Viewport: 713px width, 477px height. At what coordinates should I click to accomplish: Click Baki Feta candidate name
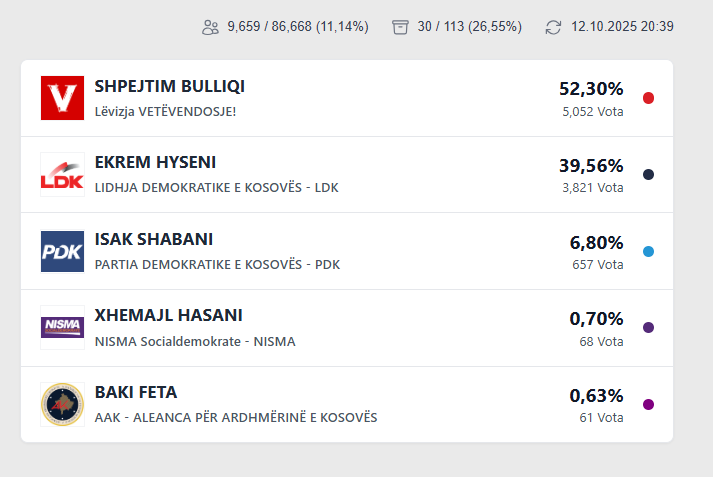pyautogui.click(x=136, y=392)
